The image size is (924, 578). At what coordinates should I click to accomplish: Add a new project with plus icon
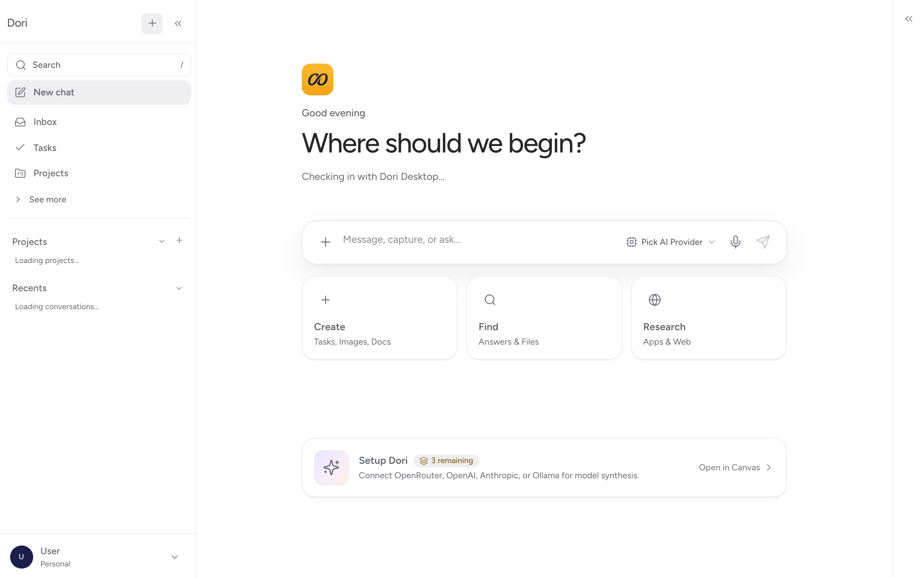[179, 241]
